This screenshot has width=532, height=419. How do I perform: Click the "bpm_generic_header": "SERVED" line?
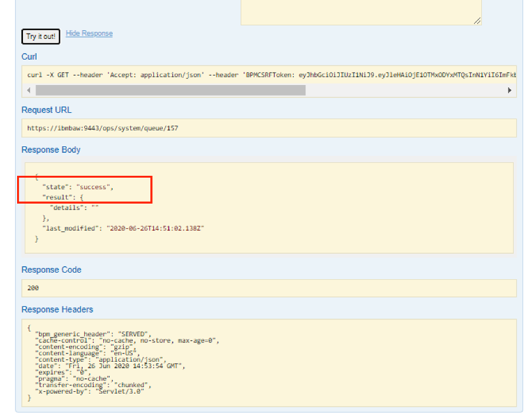(93, 334)
